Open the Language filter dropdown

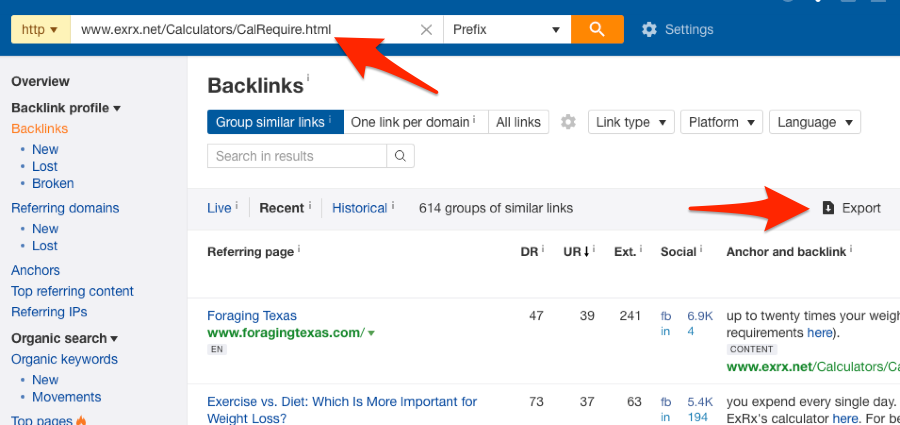[814, 122]
